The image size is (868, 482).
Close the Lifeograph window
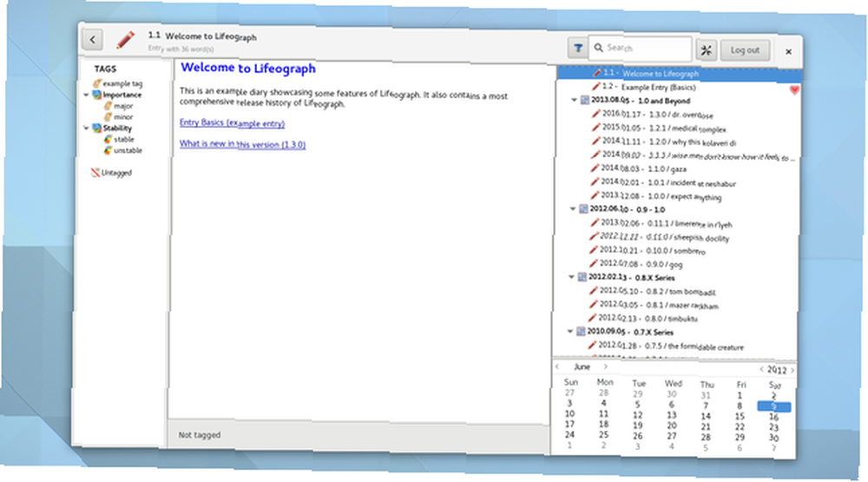coord(788,51)
